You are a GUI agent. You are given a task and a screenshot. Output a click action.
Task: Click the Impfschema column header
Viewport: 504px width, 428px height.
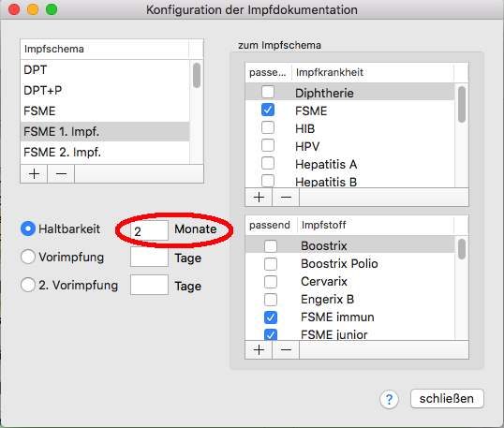pos(105,49)
